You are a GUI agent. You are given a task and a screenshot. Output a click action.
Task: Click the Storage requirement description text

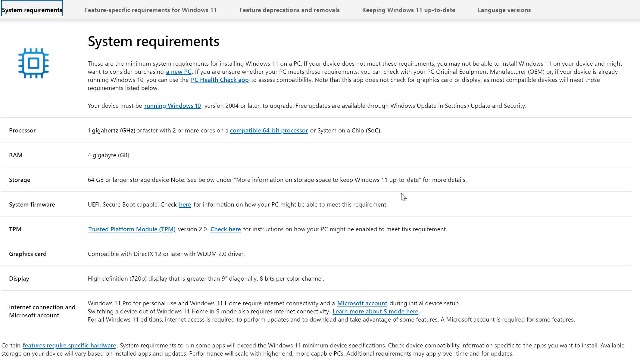click(x=277, y=180)
